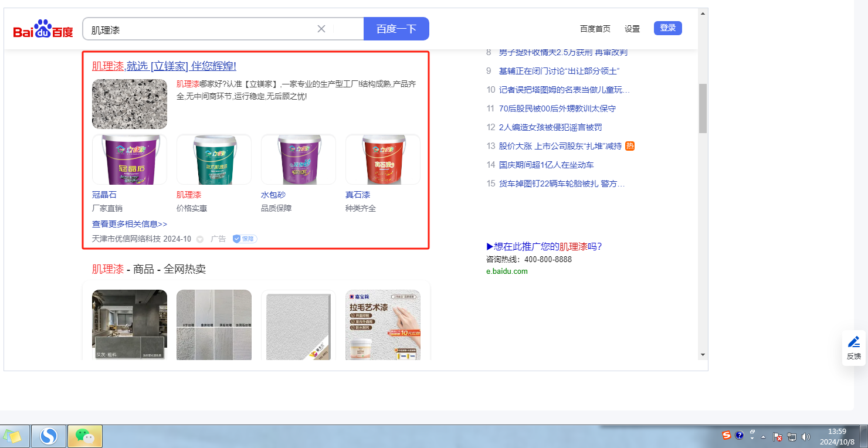The height and width of the screenshot is (448, 868).
Task: Click the volume speaker tray icon
Action: (x=806, y=437)
